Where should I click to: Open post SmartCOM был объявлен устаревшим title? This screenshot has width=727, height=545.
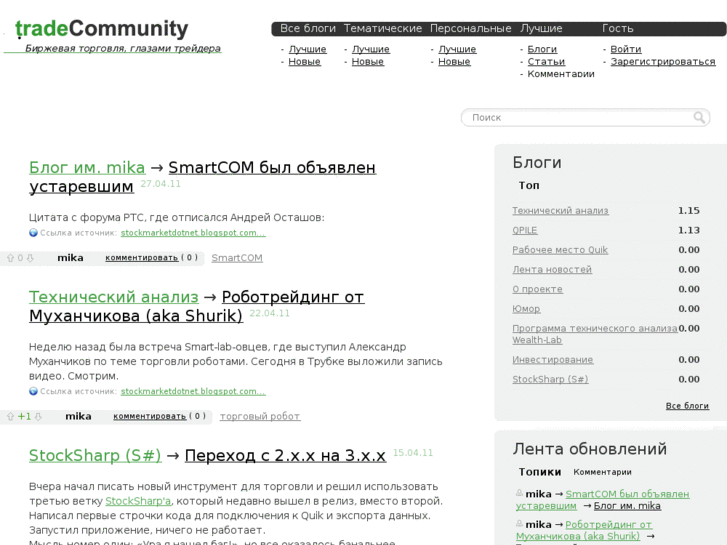coord(272,167)
